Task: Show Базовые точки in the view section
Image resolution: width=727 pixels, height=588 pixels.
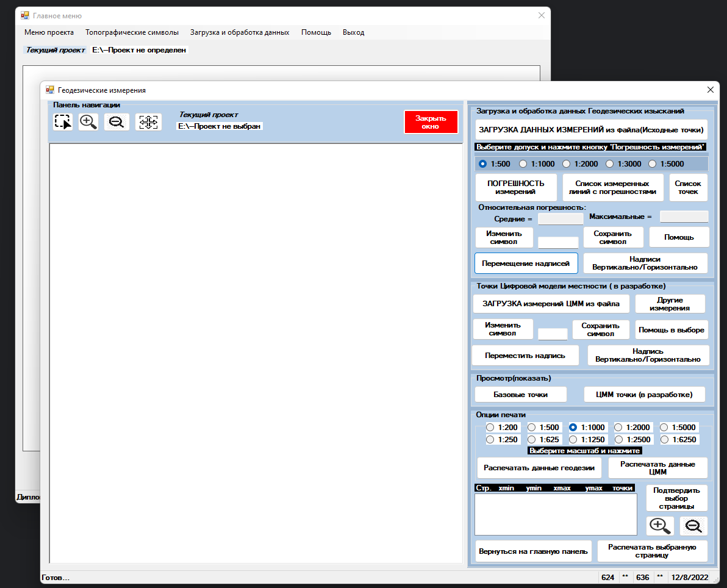Action: 520,394
